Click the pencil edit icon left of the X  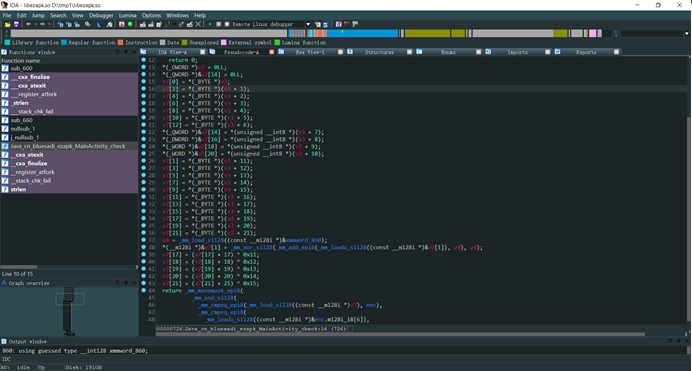190,24
